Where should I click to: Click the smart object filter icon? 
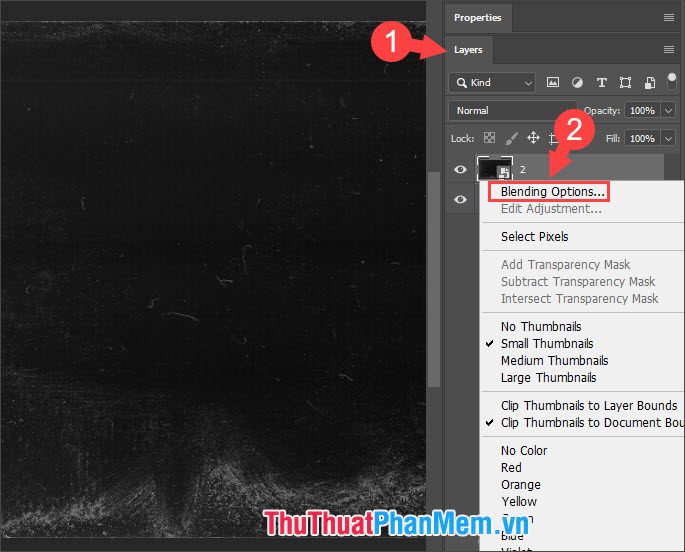coord(650,83)
